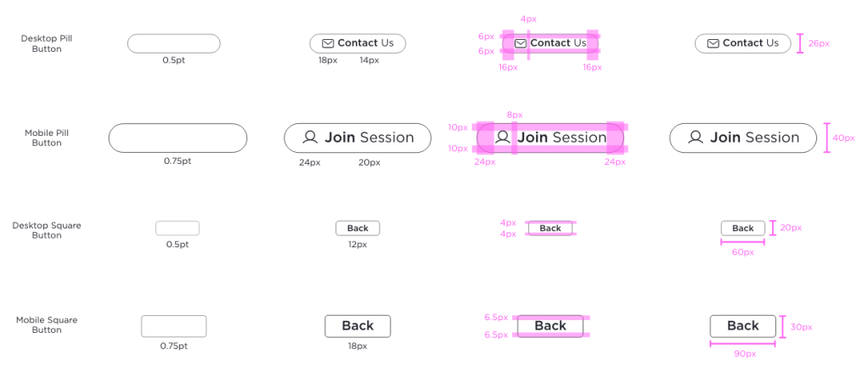Select the Desktop Square Button row label
The image size is (868, 372).
pos(47,230)
